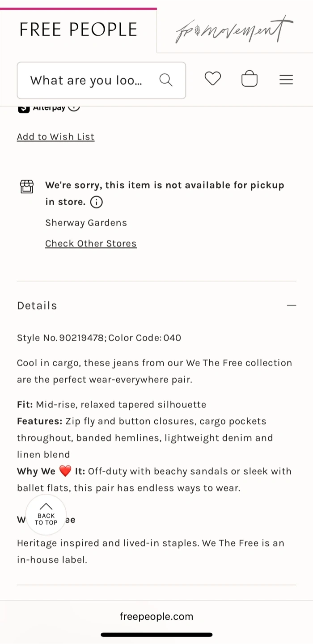Tap the home indicator bar at bottom
This screenshot has width=313, height=644.
point(156,634)
